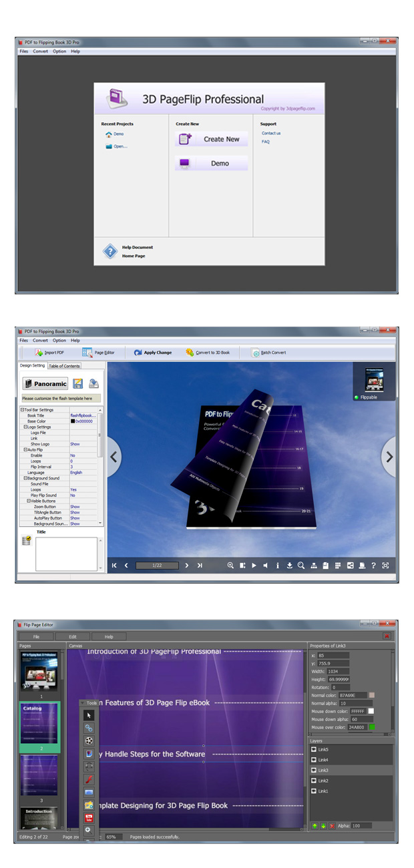Select the Design Setting tab
Image resolution: width=414 pixels, height=868 pixels.
32,366
